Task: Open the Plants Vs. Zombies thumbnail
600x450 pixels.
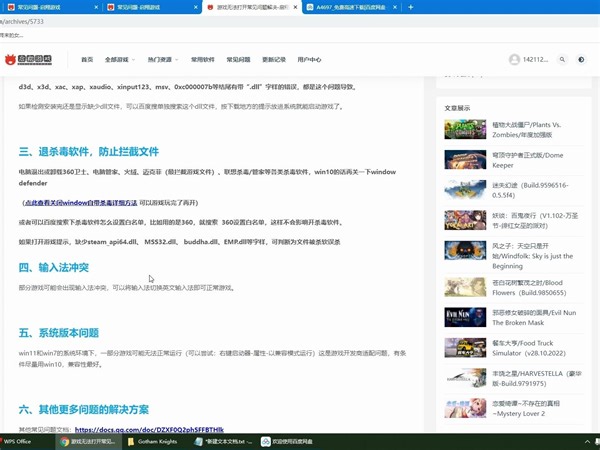Action: coord(465,129)
